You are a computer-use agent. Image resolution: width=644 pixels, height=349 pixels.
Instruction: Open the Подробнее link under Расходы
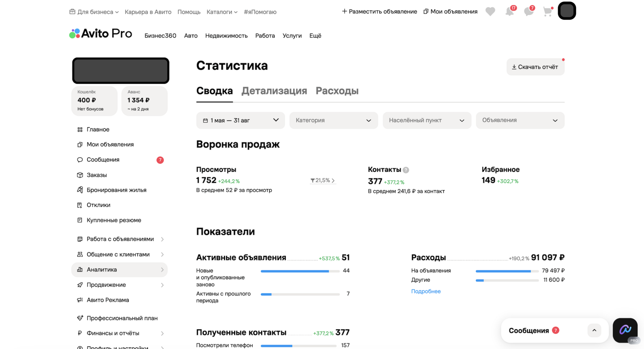[426, 291]
